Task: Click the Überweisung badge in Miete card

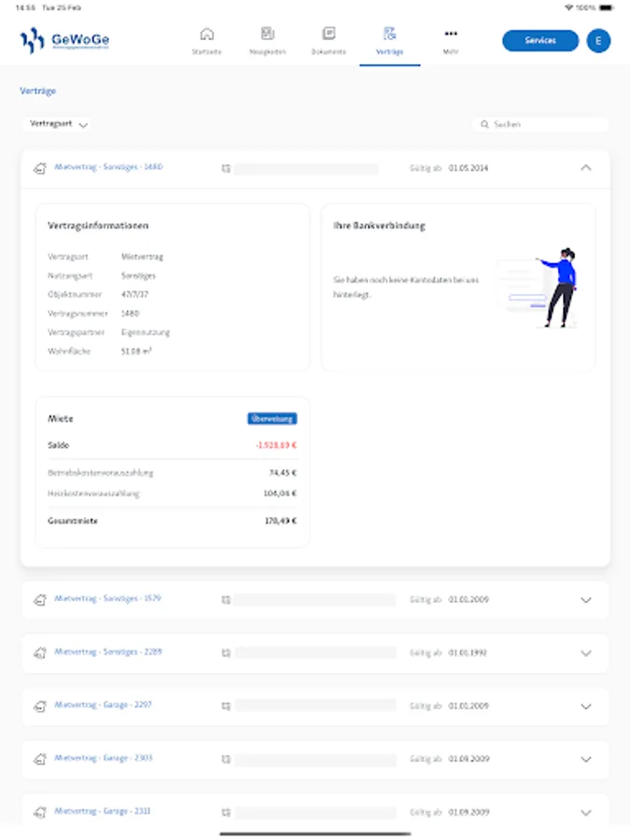Action: [x=273, y=418]
